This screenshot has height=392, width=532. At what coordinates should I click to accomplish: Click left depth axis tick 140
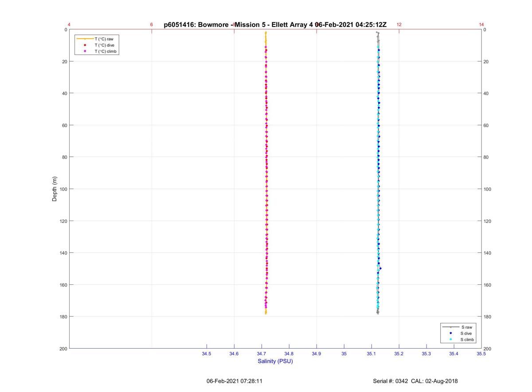[63, 253]
